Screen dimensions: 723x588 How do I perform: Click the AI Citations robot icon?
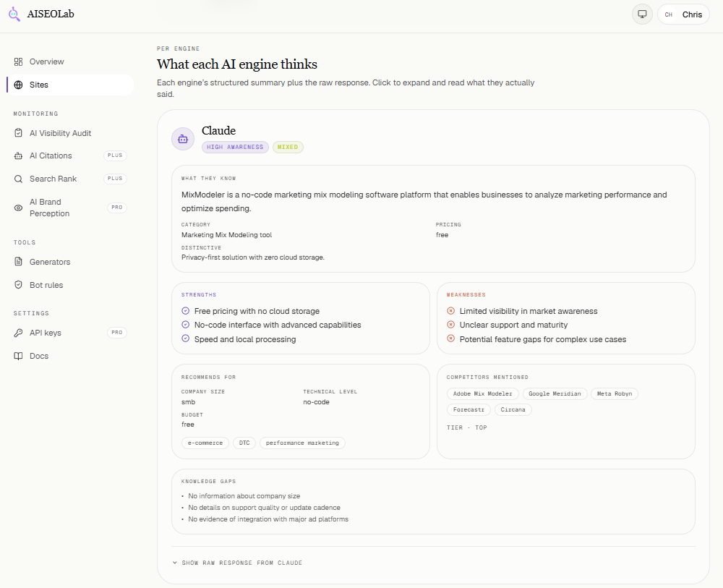pos(19,156)
